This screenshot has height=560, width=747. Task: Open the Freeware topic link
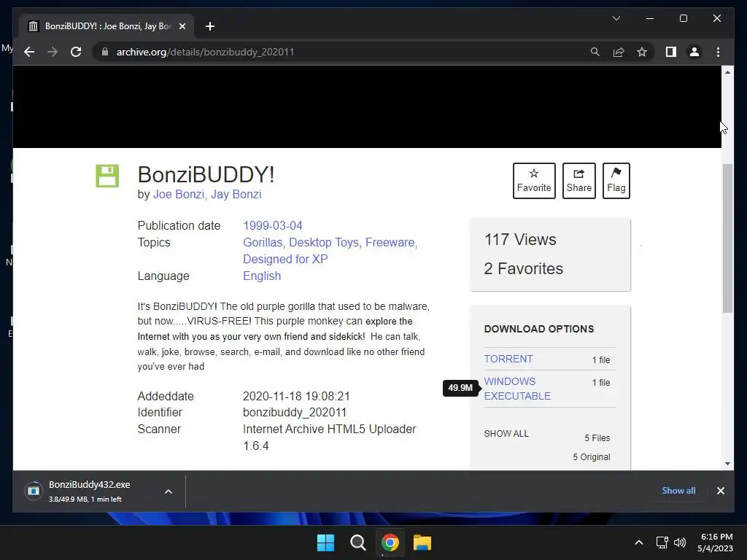(x=390, y=242)
